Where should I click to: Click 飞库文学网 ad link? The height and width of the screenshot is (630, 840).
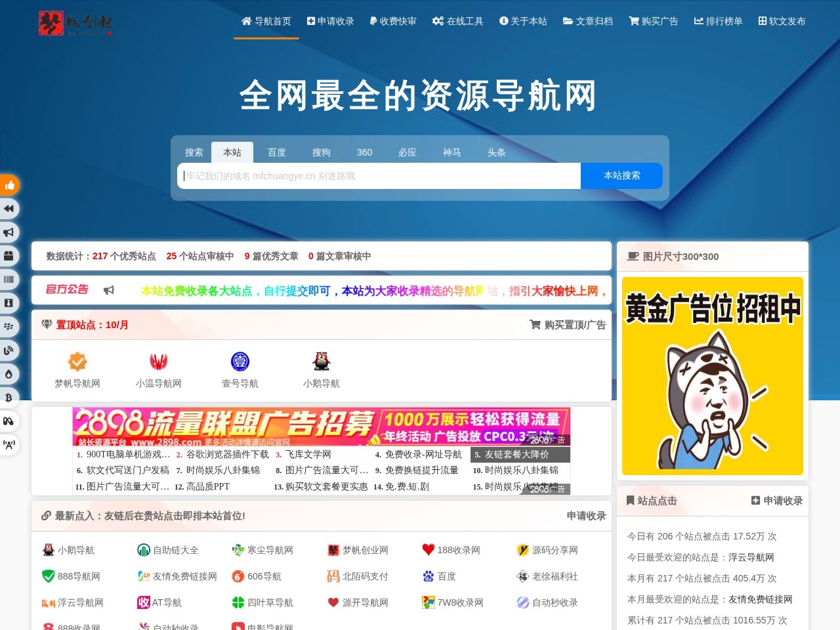click(x=308, y=454)
